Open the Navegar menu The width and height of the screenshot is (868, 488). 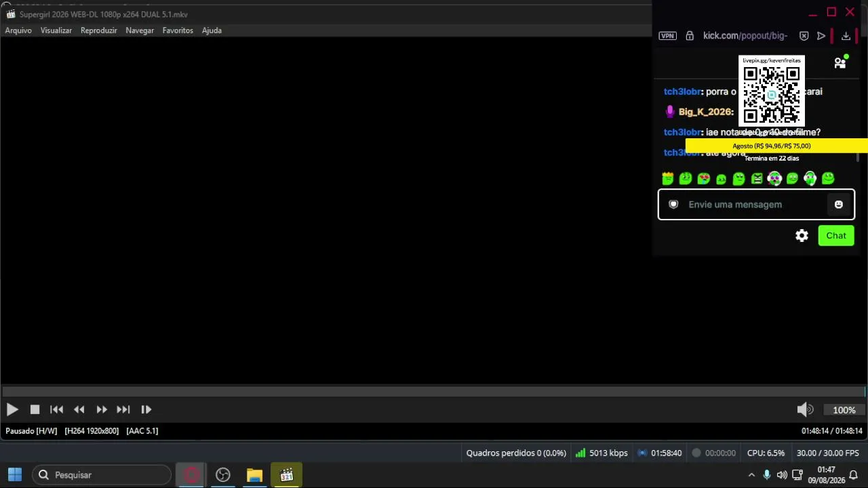(140, 30)
